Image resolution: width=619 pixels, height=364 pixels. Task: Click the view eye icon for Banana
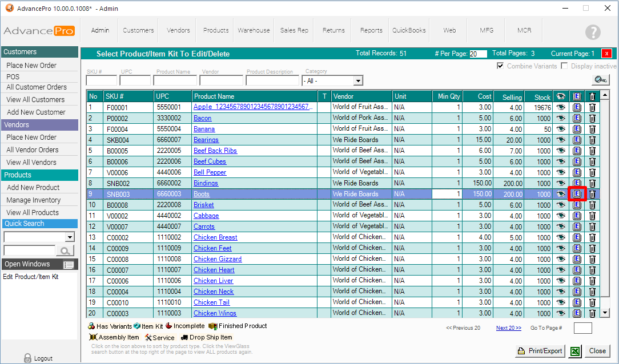point(561,129)
